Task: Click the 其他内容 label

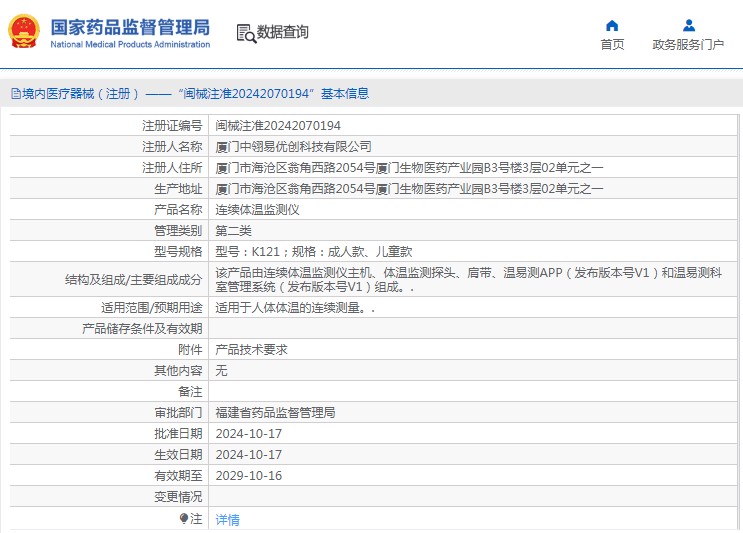Action: (178, 370)
